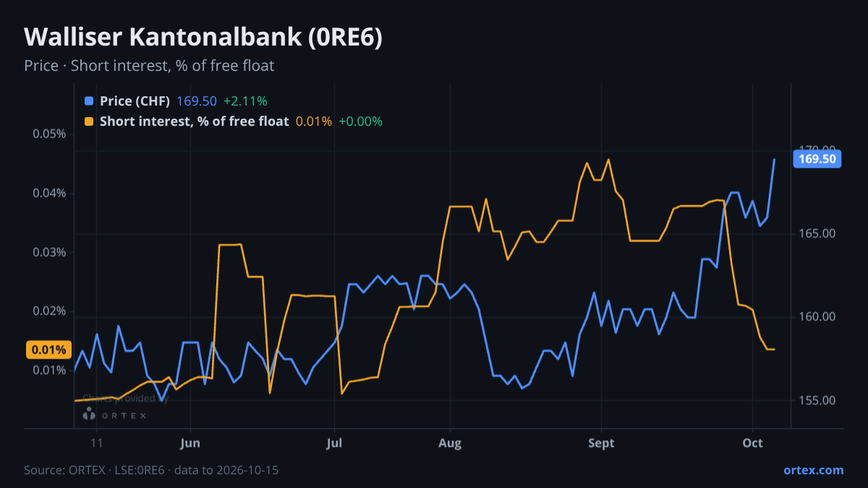Screen dimensions: 868x488
Task: Toggle the Price (CHF) legend label
Action: coord(135,101)
